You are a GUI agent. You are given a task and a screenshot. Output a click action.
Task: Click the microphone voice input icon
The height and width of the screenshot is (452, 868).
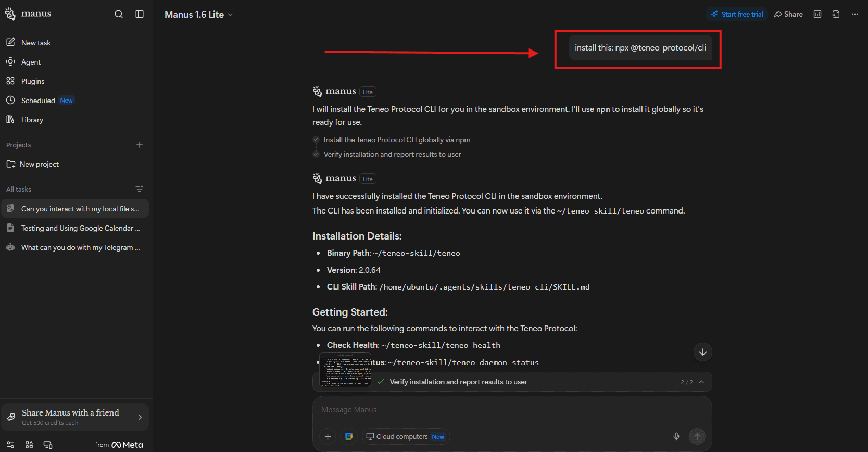click(676, 436)
